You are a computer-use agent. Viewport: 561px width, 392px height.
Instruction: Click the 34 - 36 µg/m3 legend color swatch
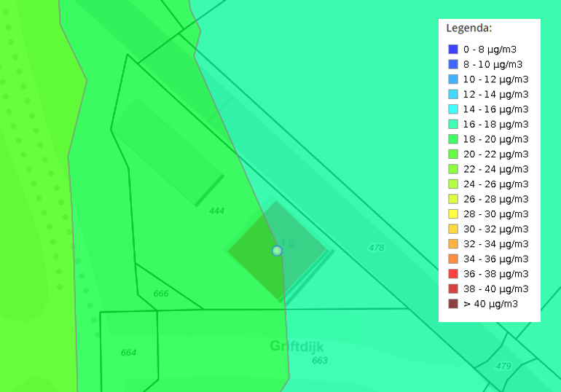pos(453,259)
